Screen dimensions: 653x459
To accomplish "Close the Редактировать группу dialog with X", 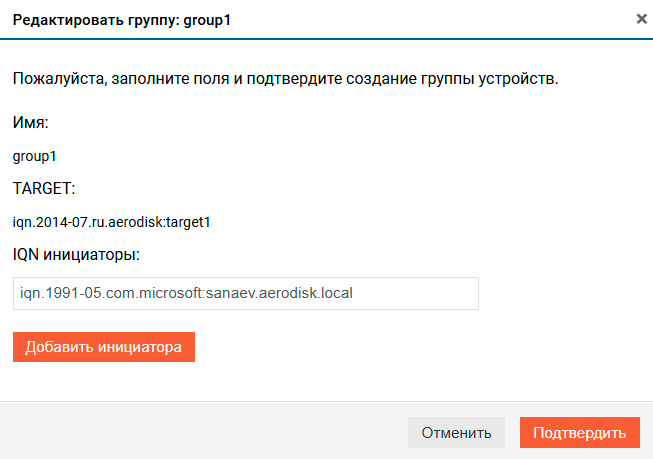I will [x=641, y=19].
